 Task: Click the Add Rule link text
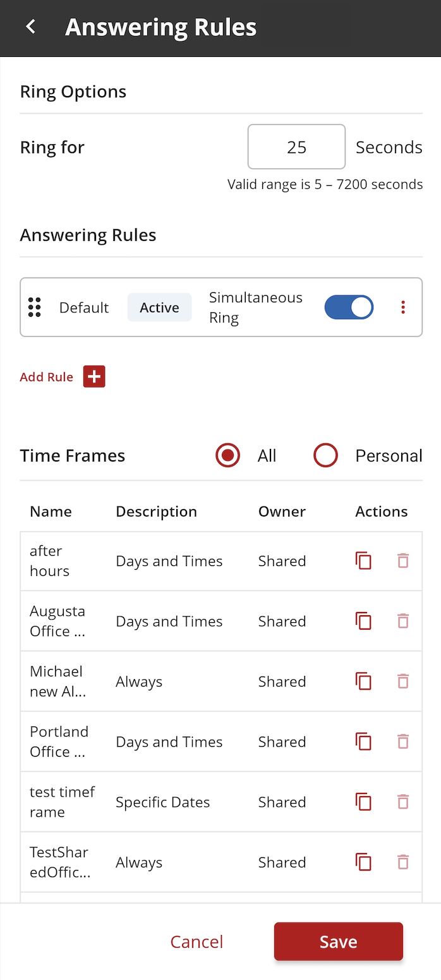[x=47, y=377]
